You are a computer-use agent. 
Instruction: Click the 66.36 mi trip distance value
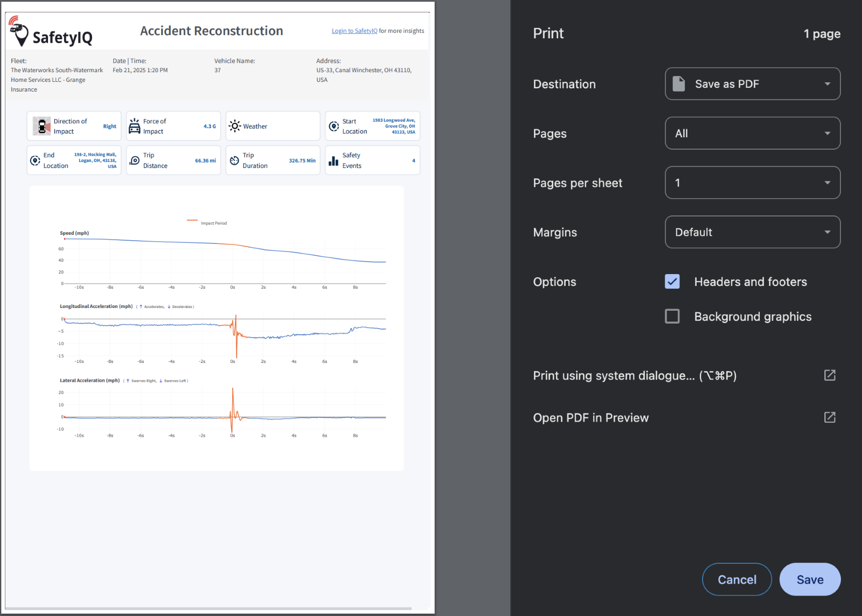[x=205, y=160]
